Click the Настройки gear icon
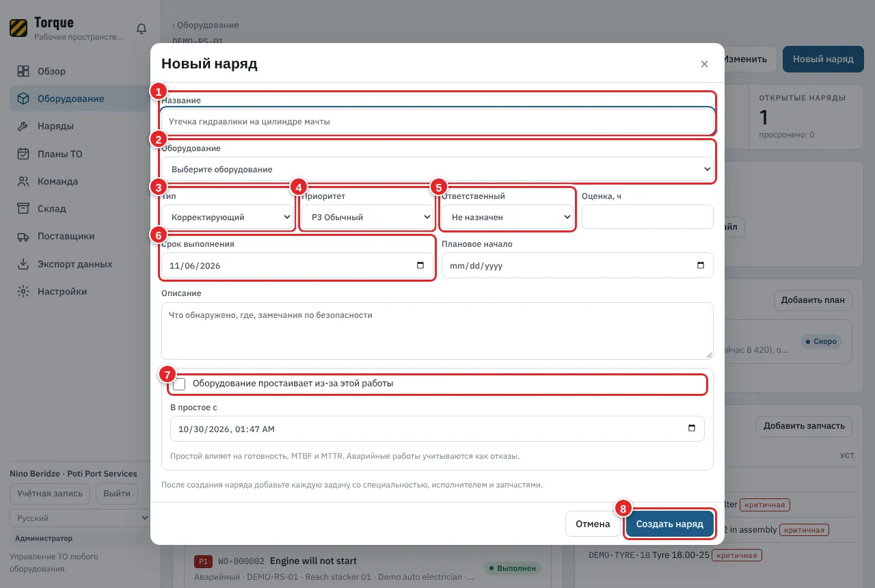This screenshot has height=588, width=875. coord(23,291)
